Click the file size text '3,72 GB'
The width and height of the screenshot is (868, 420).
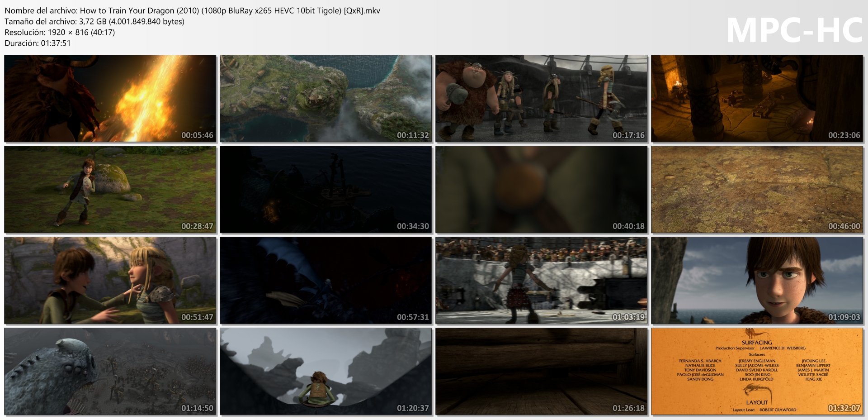(100, 21)
